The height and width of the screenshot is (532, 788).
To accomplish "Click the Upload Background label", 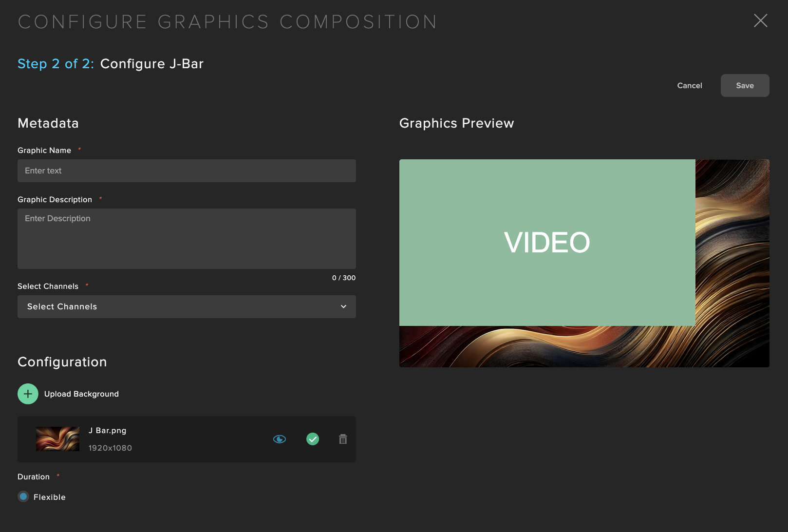I will click(x=81, y=394).
